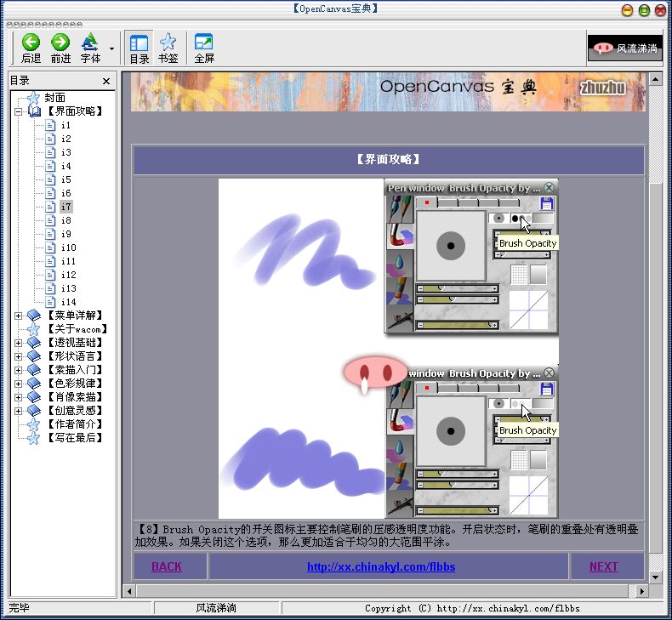672x620 pixels.
Task: Click the lower Pen window save disk icon
Action: click(x=546, y=389)
